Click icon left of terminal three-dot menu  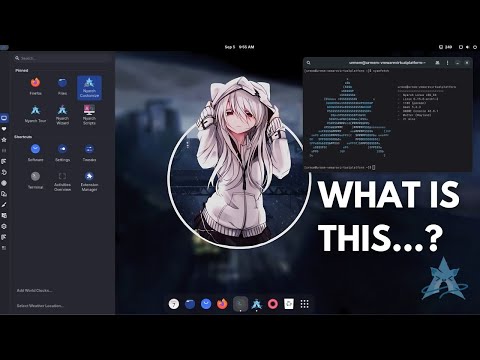[x=437, y=63]
